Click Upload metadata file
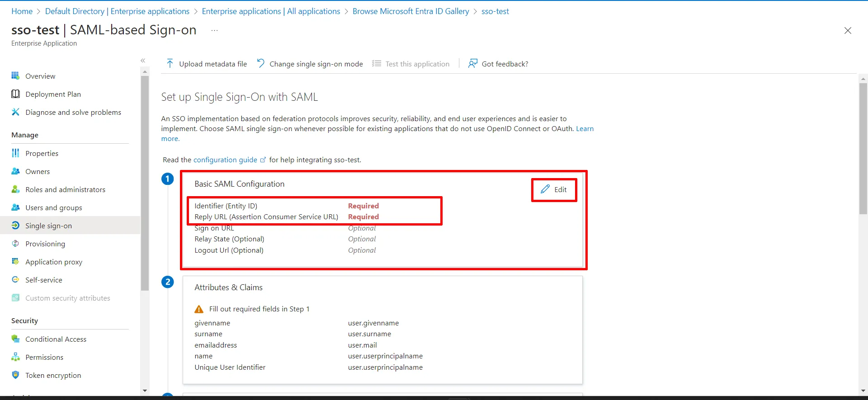Image resolution: width=868 pixels, height=400 pixels. point(207,64)
